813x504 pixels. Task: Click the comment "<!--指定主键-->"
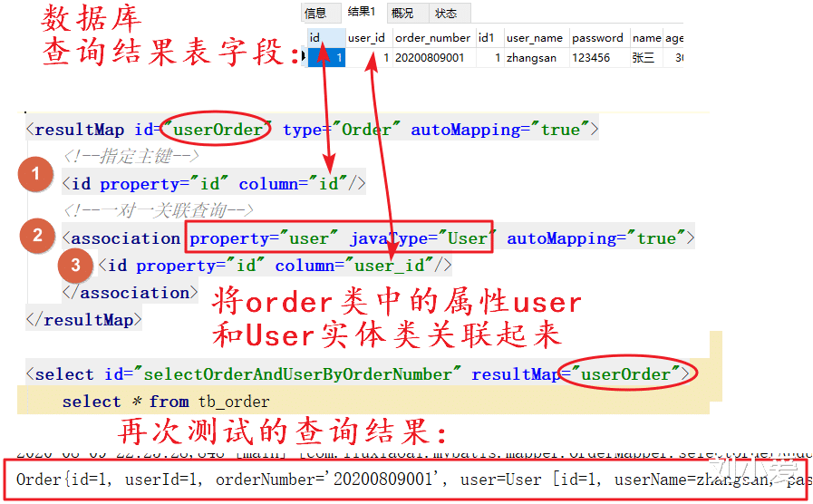pos(131,156)
